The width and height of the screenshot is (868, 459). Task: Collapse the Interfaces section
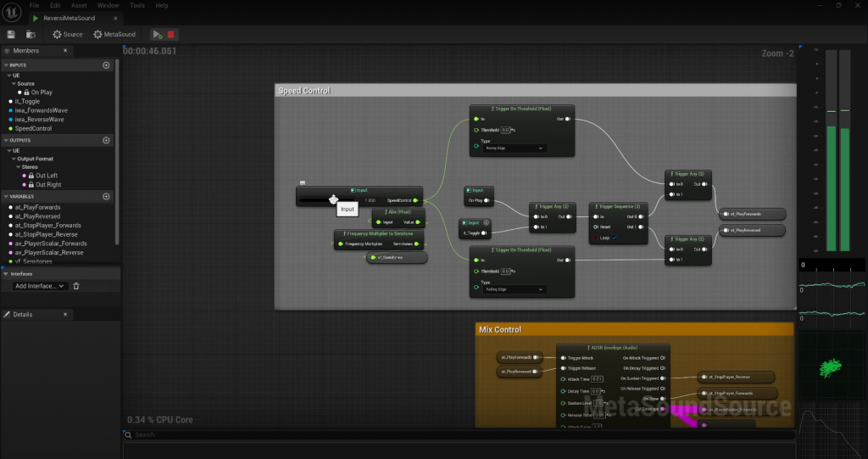(x=6, y=274)
